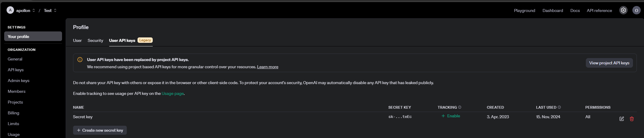Show the Last Used info tooltip
This screenshot has height=138, width=644.
(559, 107)
